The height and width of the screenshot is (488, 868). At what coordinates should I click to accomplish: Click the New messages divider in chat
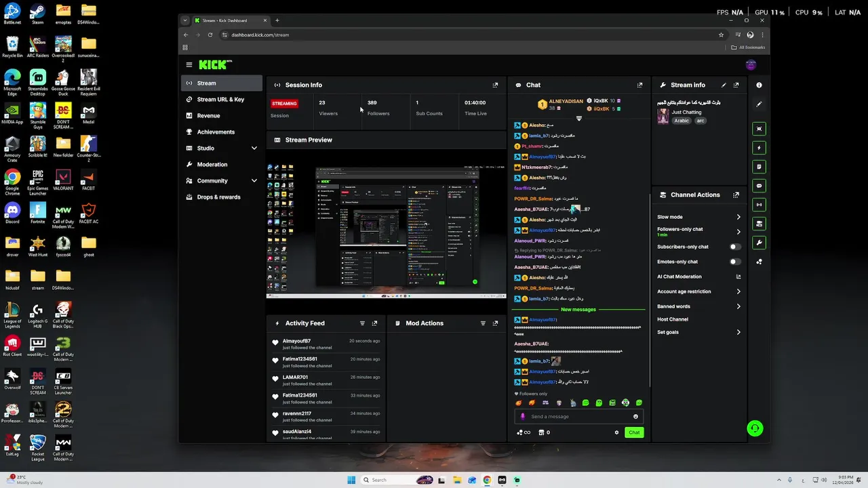[578, 310]
